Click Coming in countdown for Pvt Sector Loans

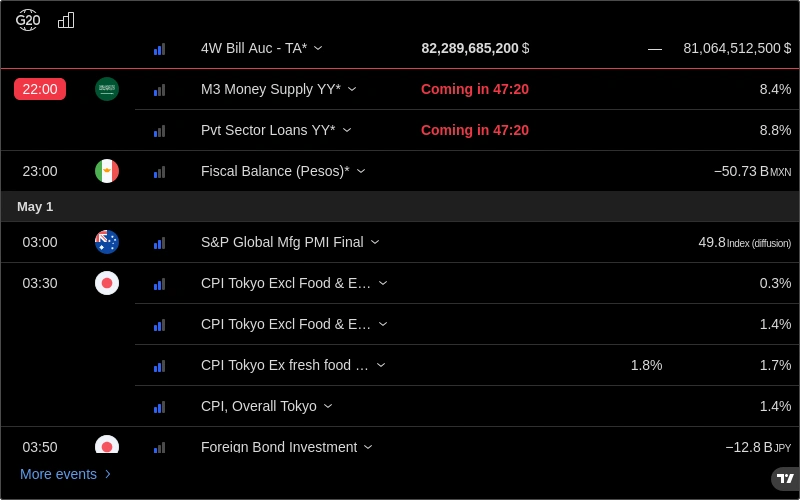[x=475, y=130]
